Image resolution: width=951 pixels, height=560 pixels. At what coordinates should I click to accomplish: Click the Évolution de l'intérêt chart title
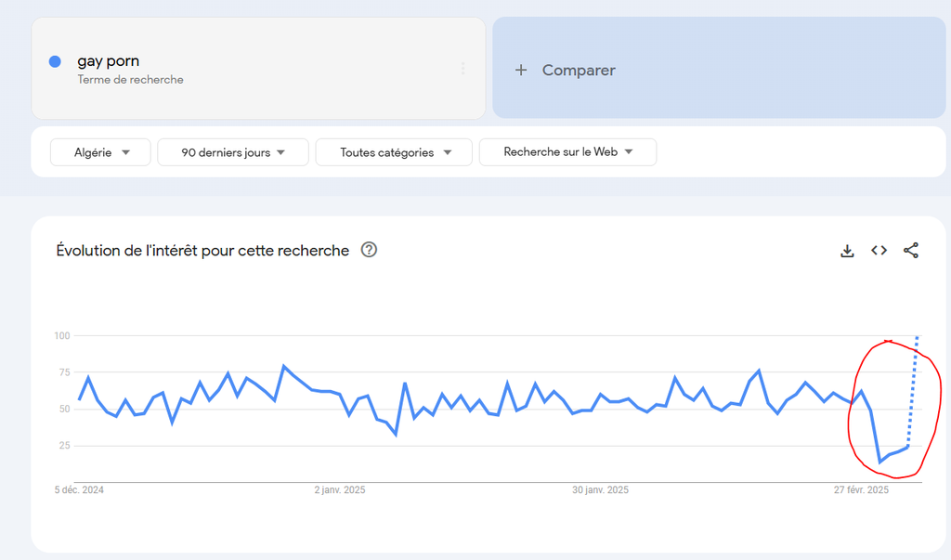point(202,251)
